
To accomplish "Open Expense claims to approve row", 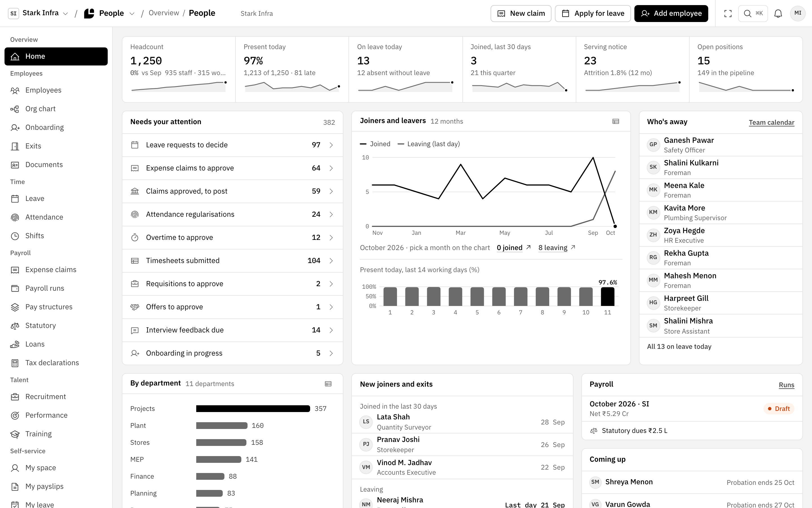I will 233,168.
